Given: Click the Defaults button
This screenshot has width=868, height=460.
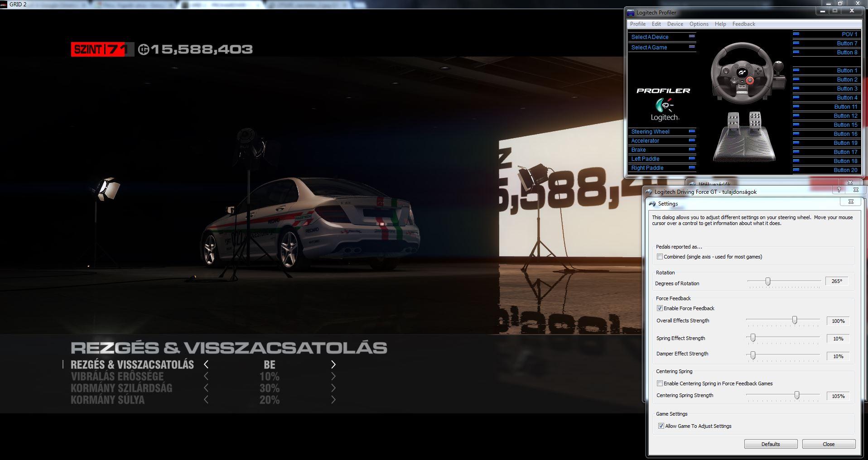Looking at the screenshot, I should (x=771, y=444).
